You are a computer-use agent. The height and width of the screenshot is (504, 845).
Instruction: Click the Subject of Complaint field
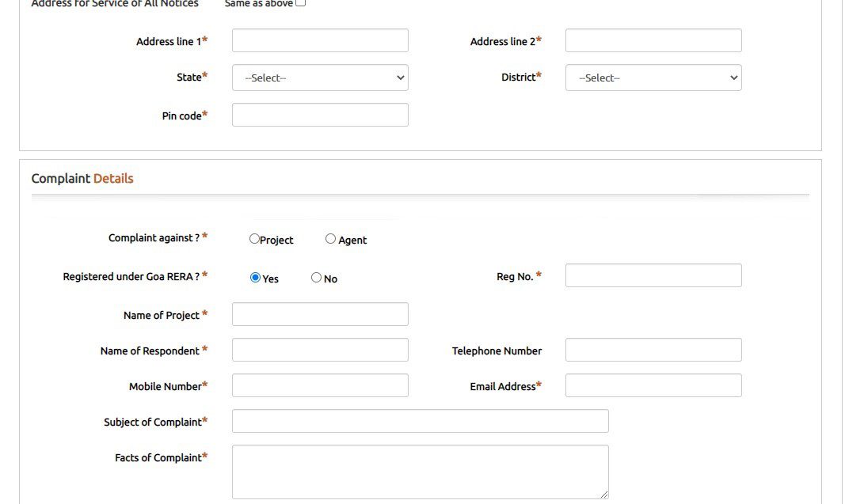click(420, 421)
